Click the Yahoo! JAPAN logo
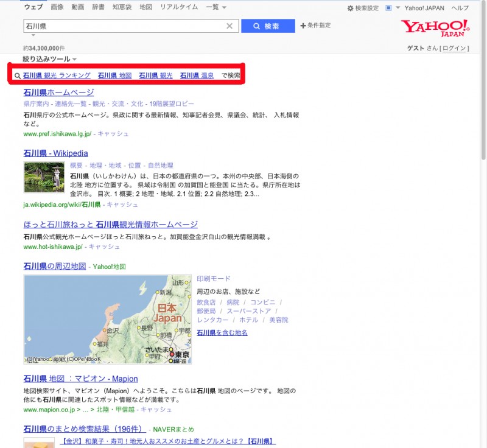This screenshot has height=448, width=487. [435, 27]
